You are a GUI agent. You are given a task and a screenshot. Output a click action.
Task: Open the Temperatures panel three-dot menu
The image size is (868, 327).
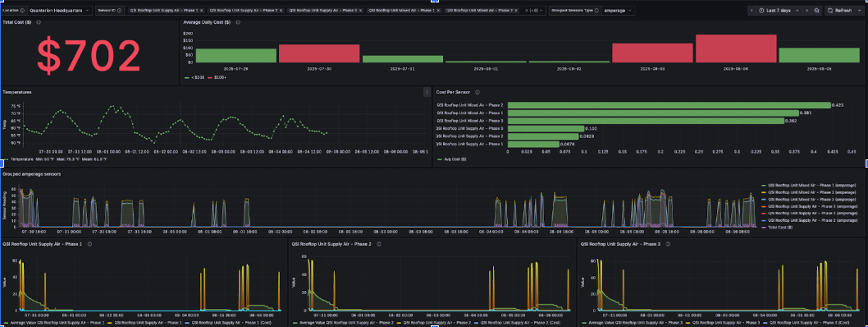pos(427,92)
